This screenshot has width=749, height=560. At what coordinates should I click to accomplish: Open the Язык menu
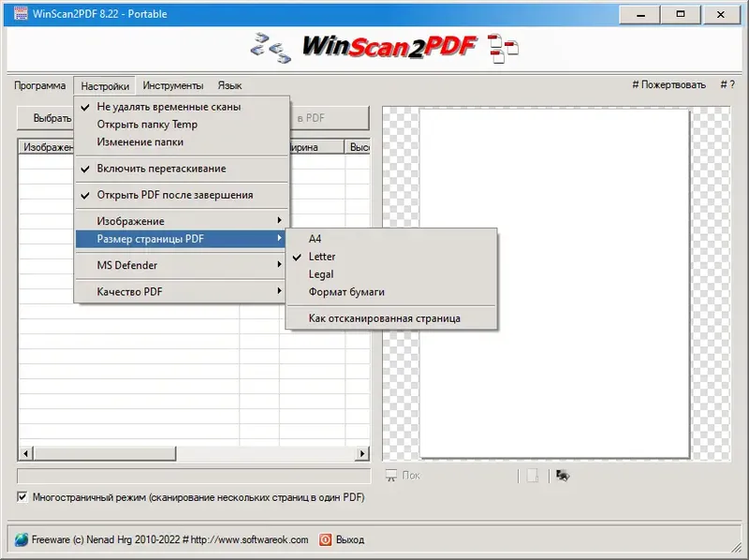click(x=229, y=85)
